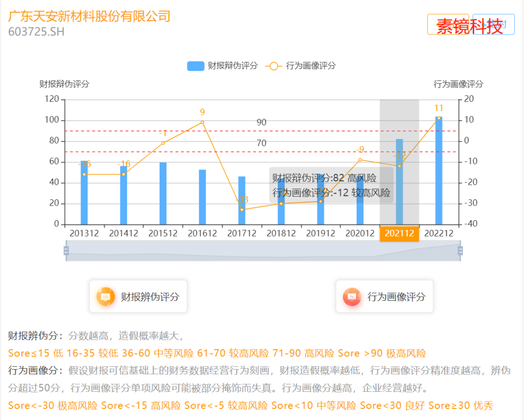Click the orange highlighted 202112 axis label
The width and height of the screenshot is (524, 420).
click(399, 233)
